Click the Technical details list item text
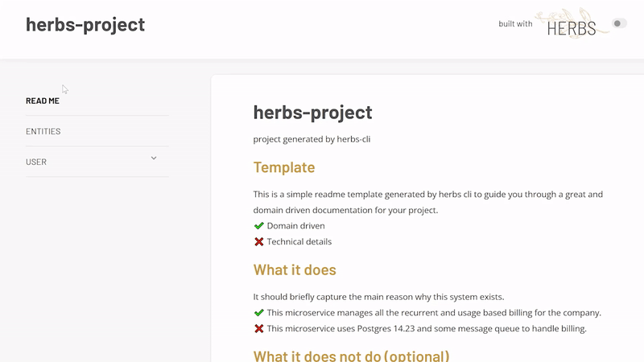The height and width of the screenshot is (362, 644). [x=299, y=242]
